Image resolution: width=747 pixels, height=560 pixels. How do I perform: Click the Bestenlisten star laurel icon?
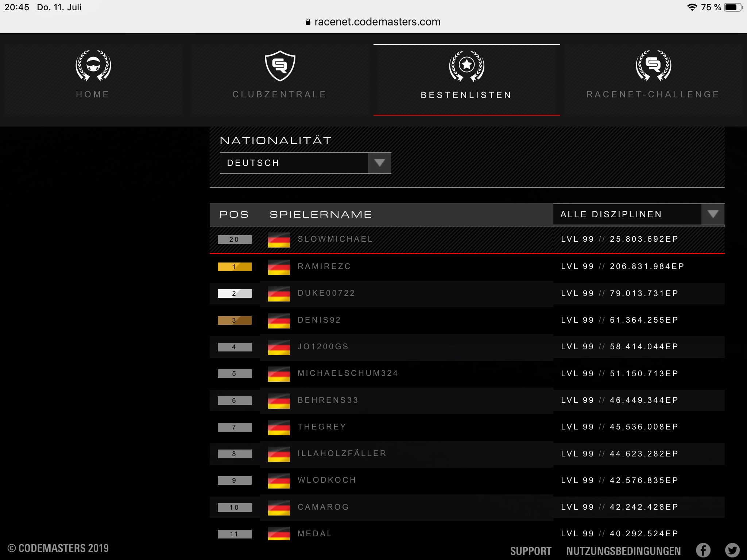pos(467,66)
